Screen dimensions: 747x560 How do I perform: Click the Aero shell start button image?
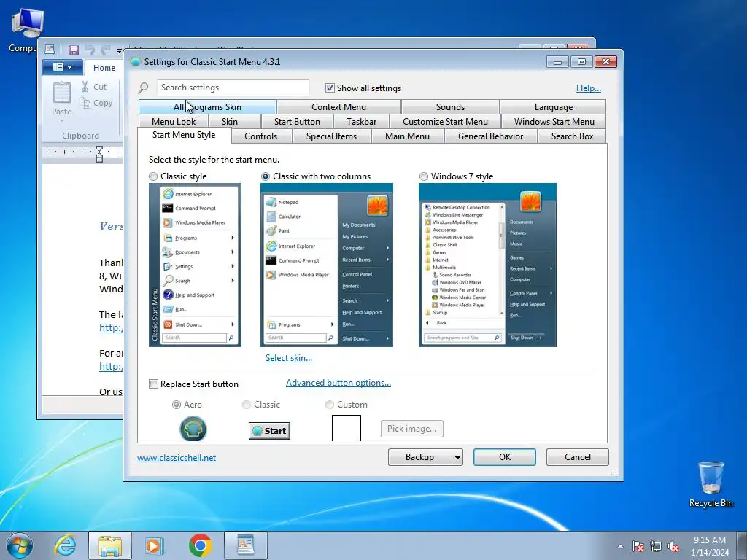click(193, 429)
